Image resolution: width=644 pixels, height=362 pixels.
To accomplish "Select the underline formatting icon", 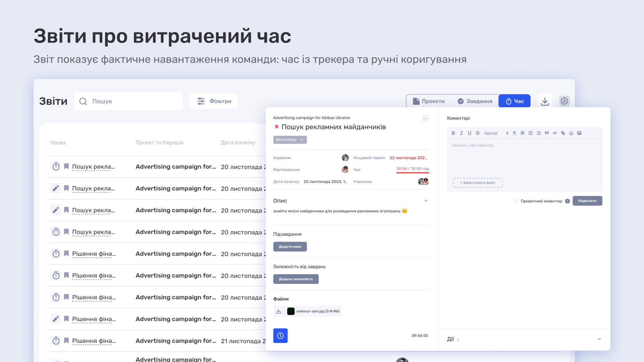I will point(469,133).
